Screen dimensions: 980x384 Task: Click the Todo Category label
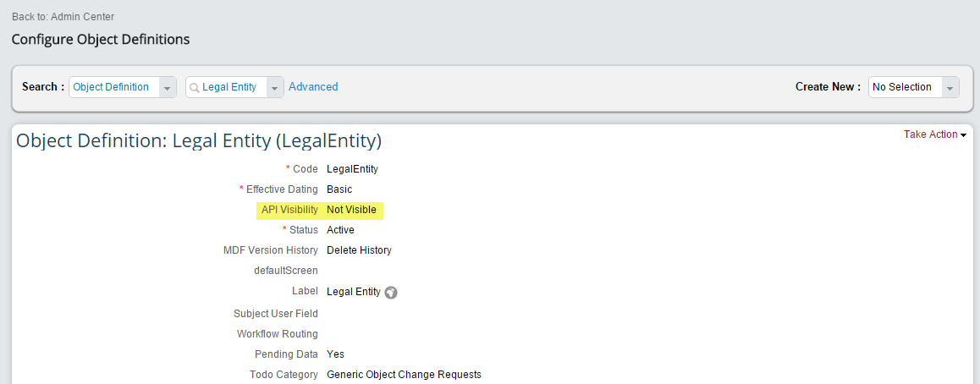[284, 375]
